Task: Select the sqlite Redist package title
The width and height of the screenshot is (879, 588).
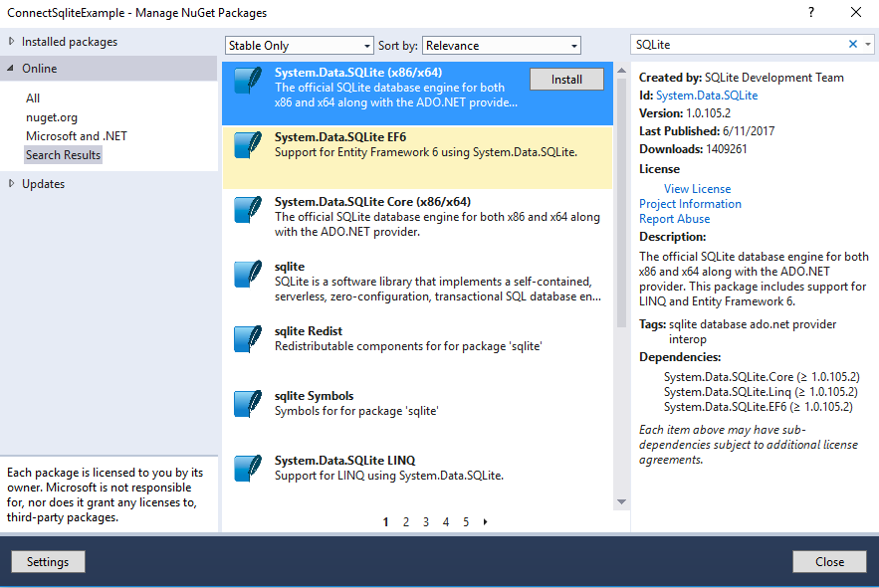Action: (309, 331)
